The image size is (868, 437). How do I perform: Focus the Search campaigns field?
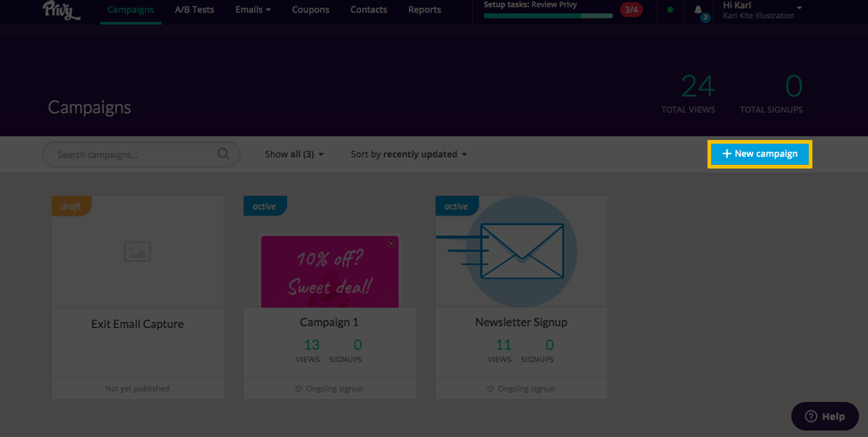(134, 155)
